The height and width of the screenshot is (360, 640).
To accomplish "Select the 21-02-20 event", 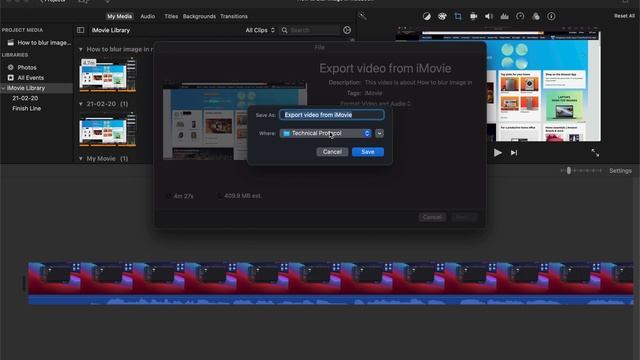I will (25, 98).
